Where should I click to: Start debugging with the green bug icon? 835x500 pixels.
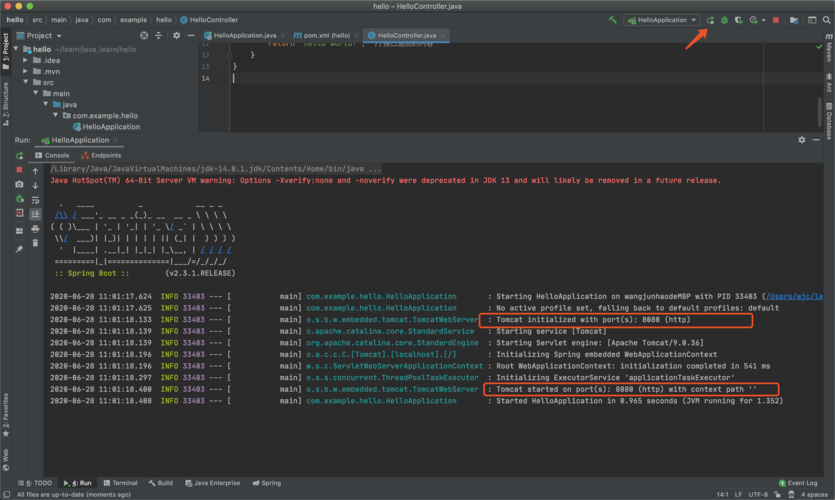click(x=724, y=20)
